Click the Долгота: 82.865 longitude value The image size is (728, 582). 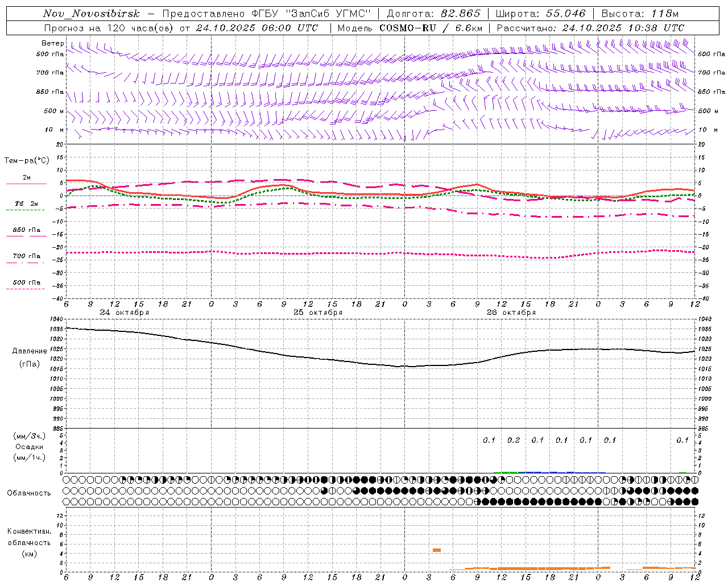click(x=433, y=14)
